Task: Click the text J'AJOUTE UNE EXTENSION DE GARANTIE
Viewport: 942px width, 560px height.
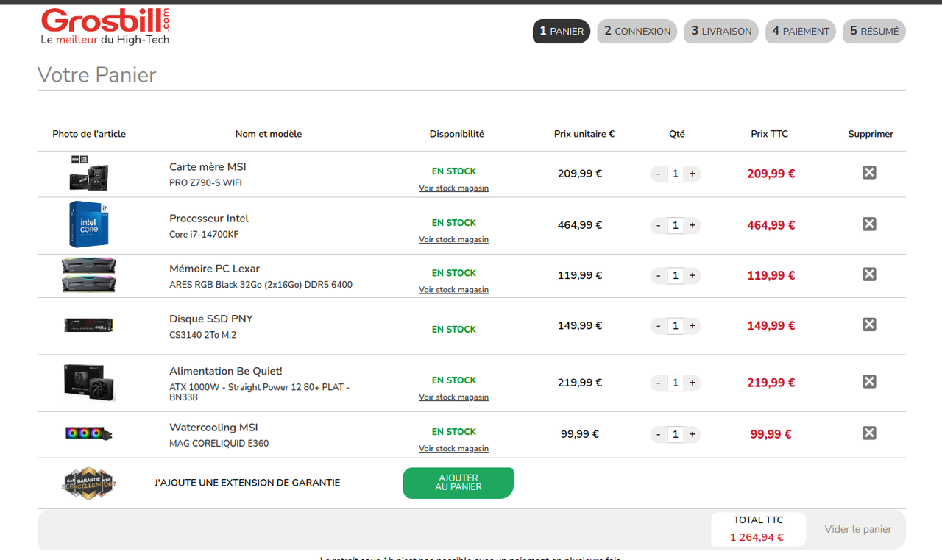Action: pyautogui.click(x=247, y=483)
